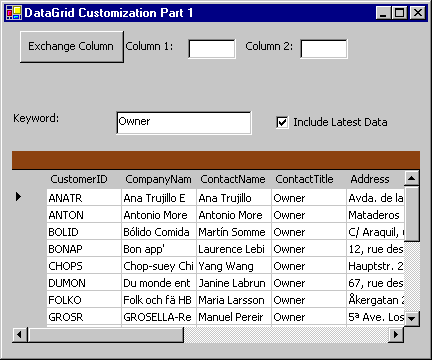Select the GROSR customer ID cell
This screenshot has width=432, height=360.
pos(84,317)
